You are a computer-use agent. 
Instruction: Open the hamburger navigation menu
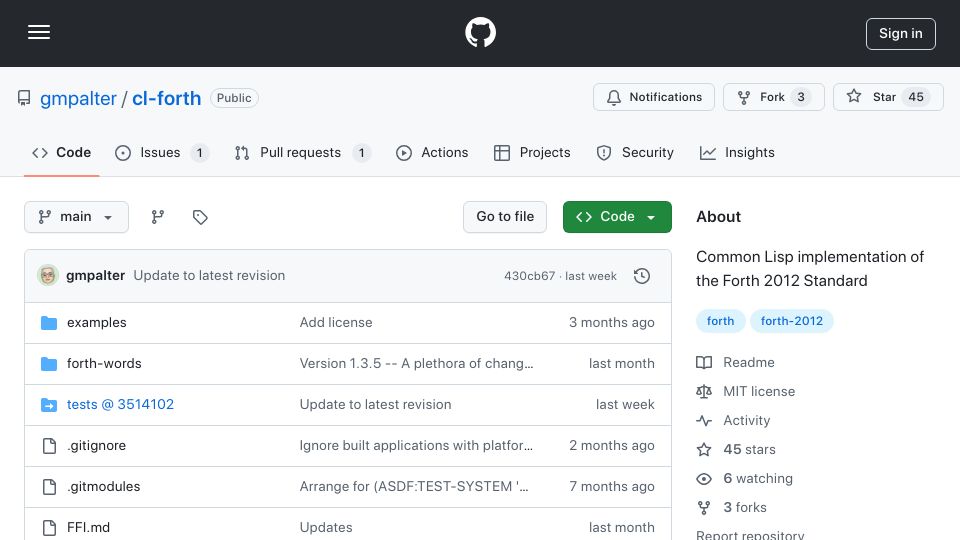coord(39,32)
